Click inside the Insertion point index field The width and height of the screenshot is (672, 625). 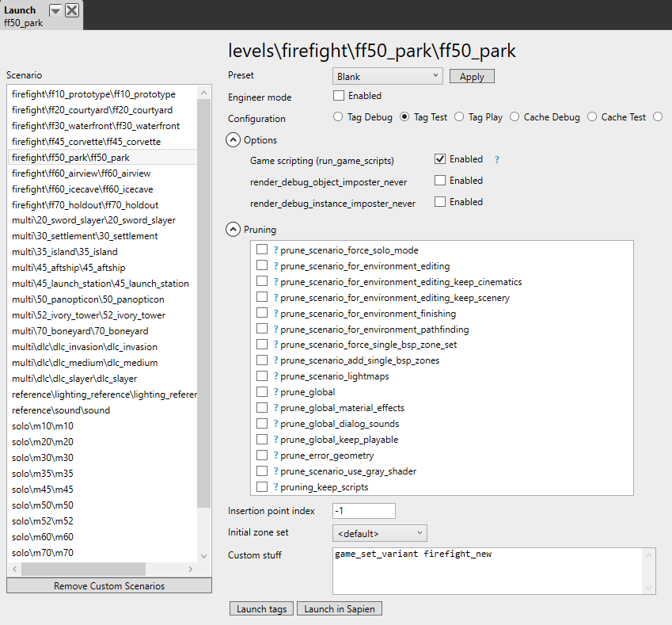pyautogui.click(x=363, y=510)
